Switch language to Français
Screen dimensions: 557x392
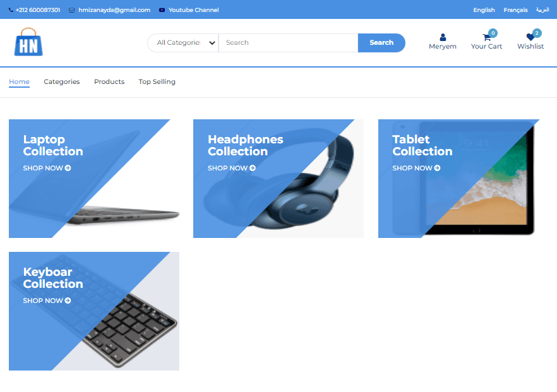pos(515,10)
